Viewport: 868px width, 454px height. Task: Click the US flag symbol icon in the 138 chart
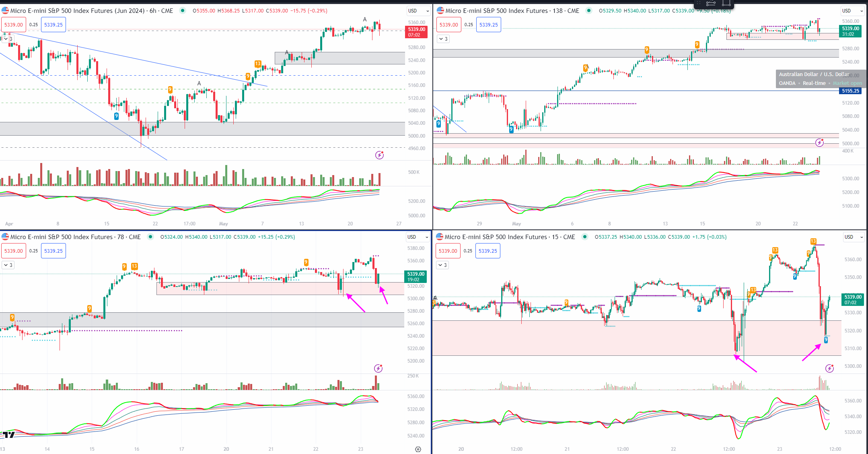coord(440,10)
